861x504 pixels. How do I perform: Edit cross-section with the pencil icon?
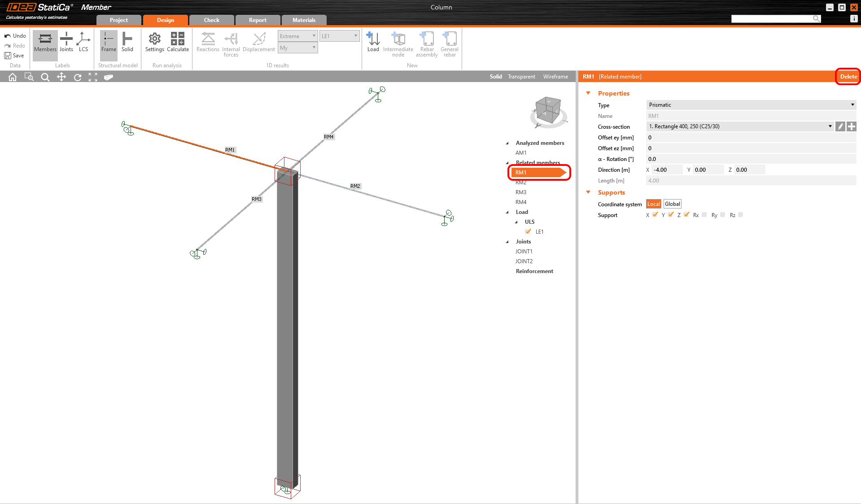point(840,127)
